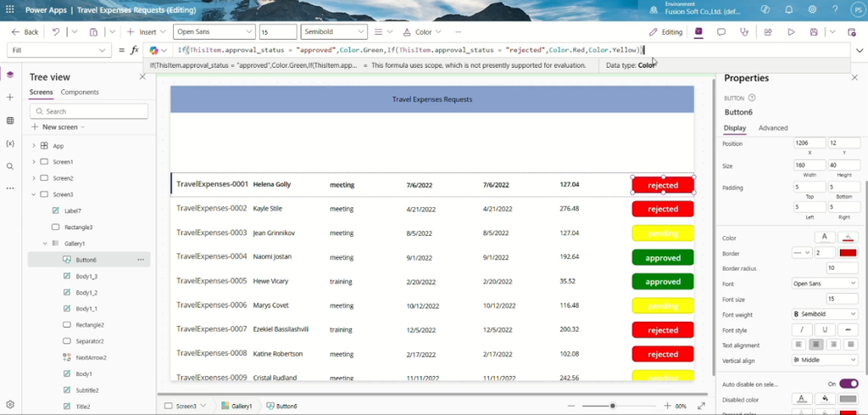
Task: Open the Fill property selector dropdown
Action: click(58, 50)
